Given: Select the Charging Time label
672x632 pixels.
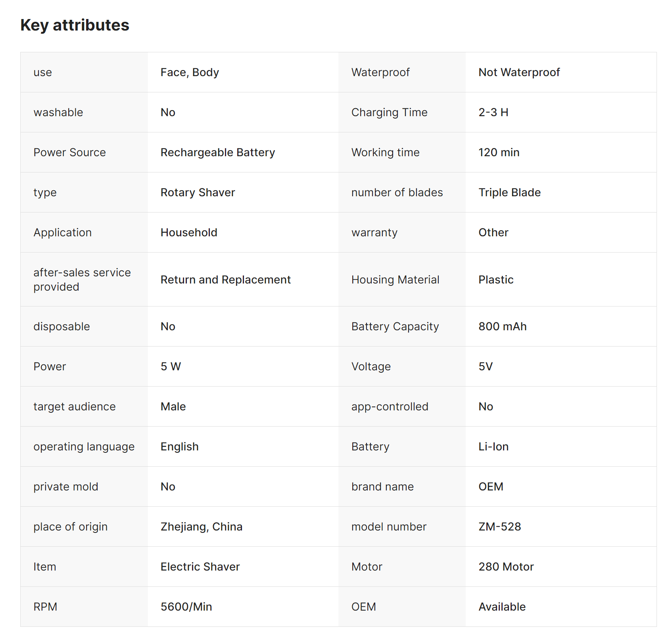Looking at the screenshot, I should pos(389,113).
